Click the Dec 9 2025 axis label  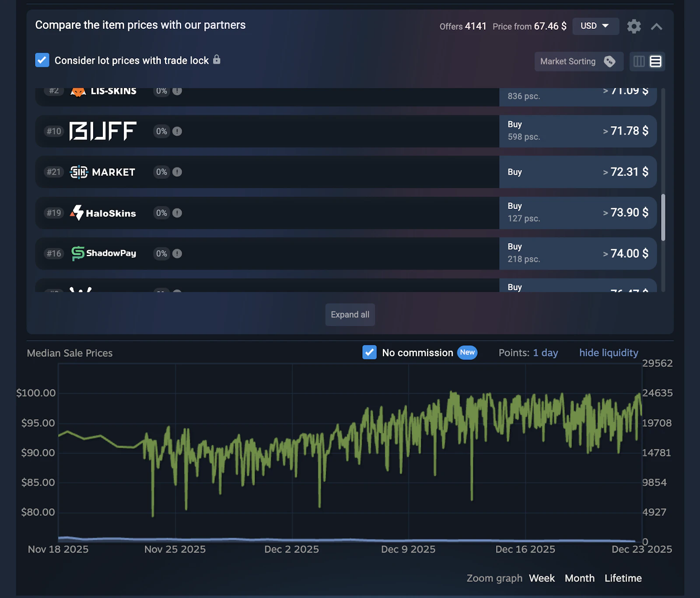click(408, 549)
